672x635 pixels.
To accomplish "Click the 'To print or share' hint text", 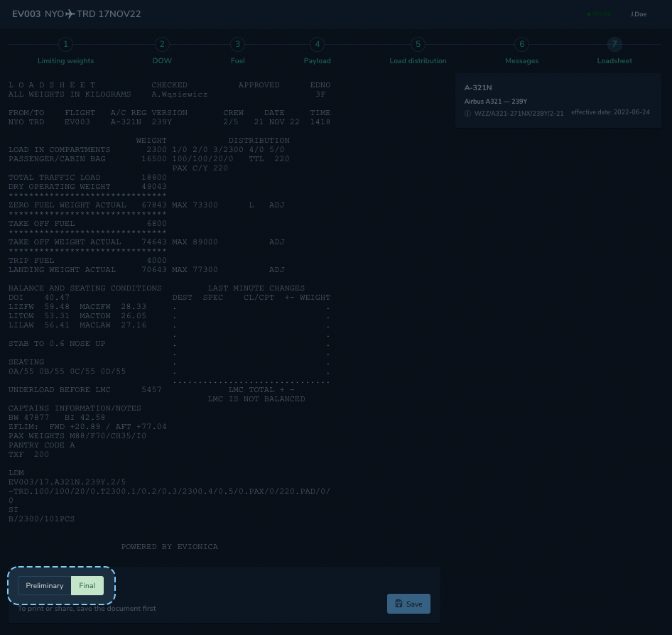I will click(87, 609).
